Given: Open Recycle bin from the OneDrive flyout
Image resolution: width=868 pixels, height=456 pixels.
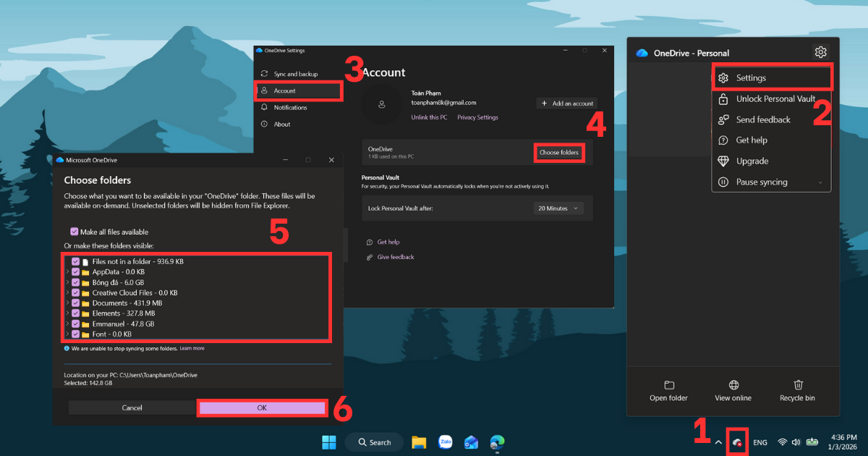Looking at the screenshot, I should (797, 391).
